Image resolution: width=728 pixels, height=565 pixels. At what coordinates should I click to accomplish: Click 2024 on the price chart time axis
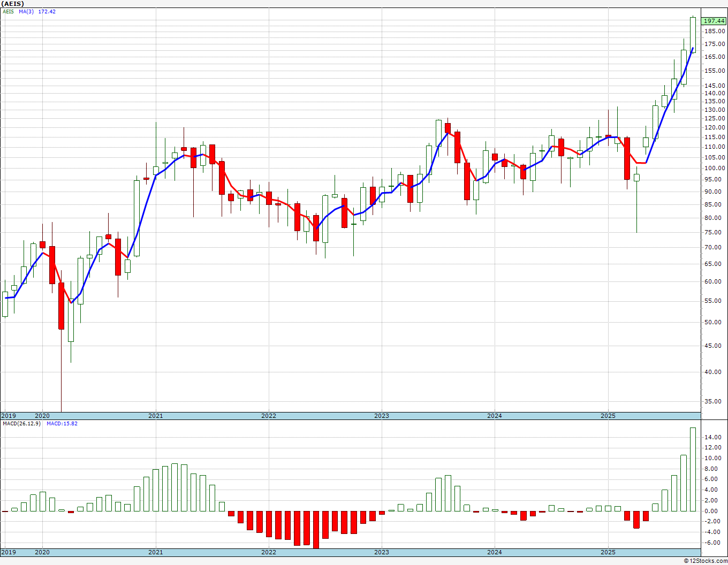(495, 416)
